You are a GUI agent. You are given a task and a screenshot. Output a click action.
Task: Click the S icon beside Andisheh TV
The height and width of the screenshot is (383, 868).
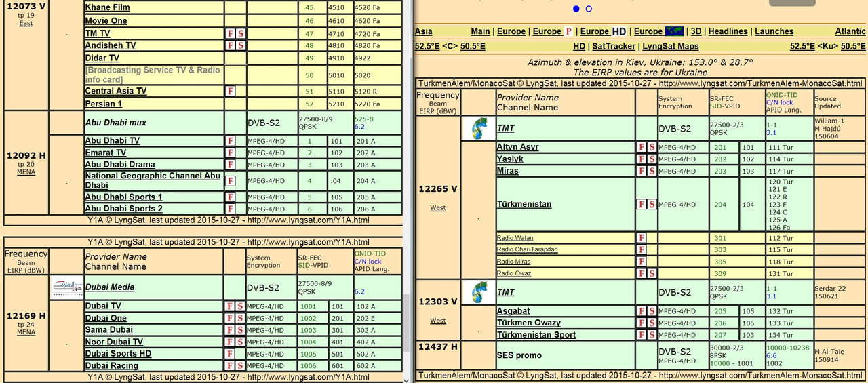click(x=241, y=45)
